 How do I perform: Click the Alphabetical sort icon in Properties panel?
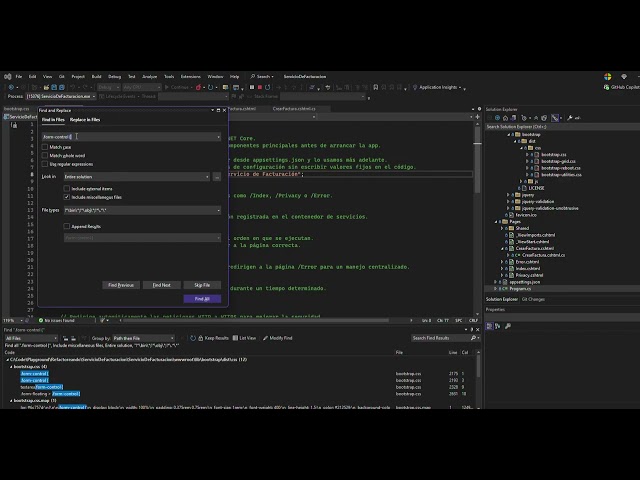pyautogui.click(x=498, y=326)
